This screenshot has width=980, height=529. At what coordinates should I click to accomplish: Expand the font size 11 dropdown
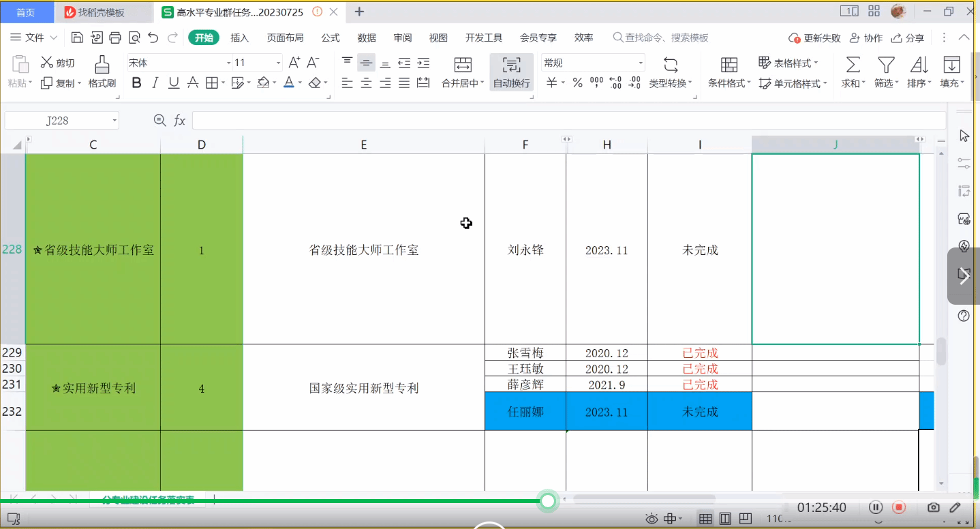(278, 63)
